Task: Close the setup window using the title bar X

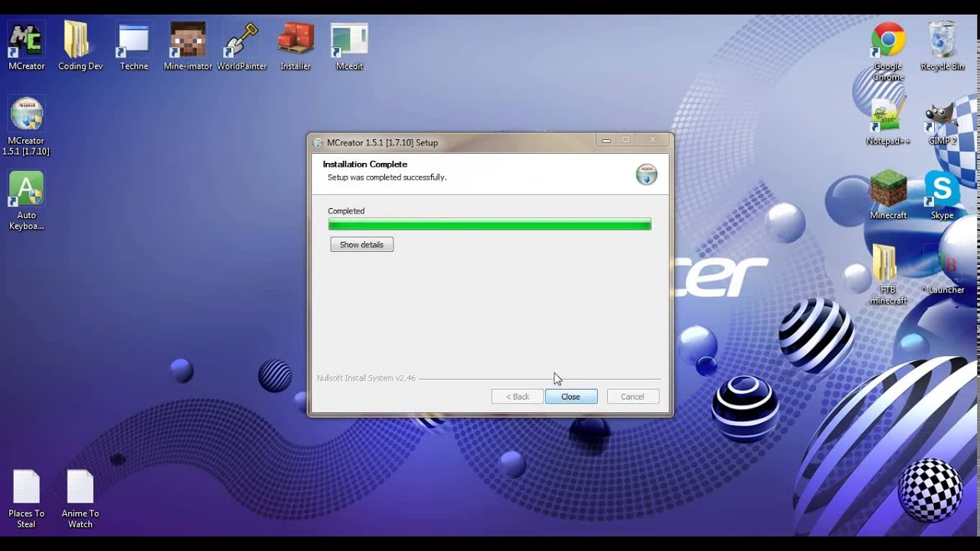Action: (652, 140)
